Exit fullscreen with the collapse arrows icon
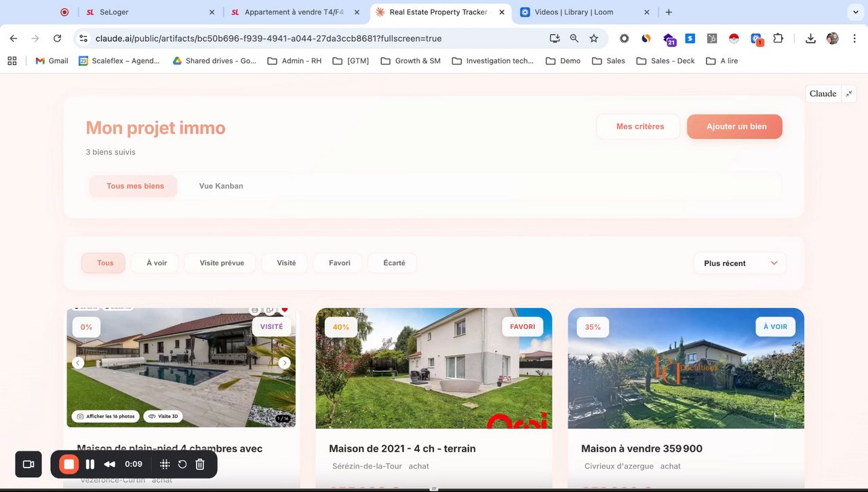868x492 pixels. [x=849, y=94]
